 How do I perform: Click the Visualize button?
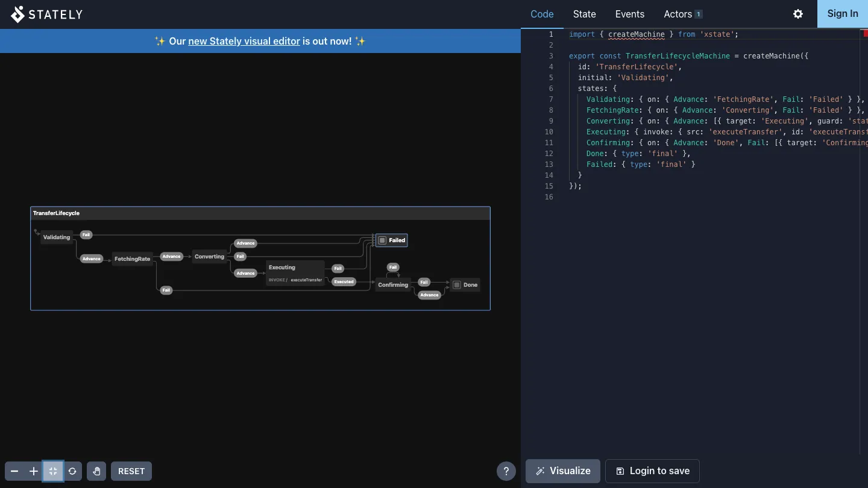(x=563, y=471)
